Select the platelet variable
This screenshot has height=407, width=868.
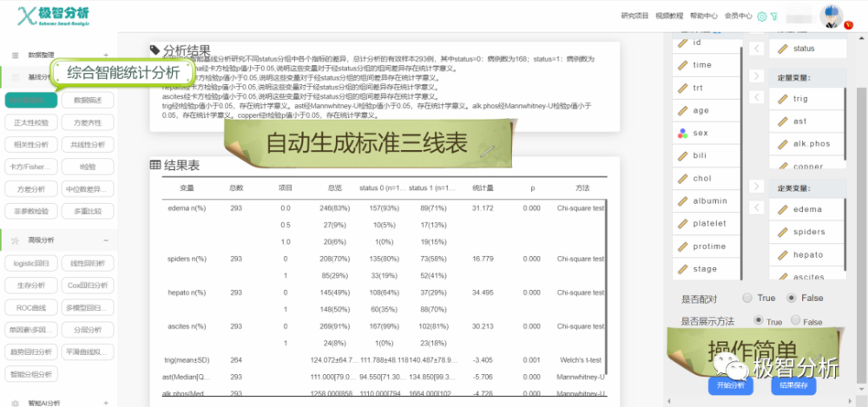[707, 224]
